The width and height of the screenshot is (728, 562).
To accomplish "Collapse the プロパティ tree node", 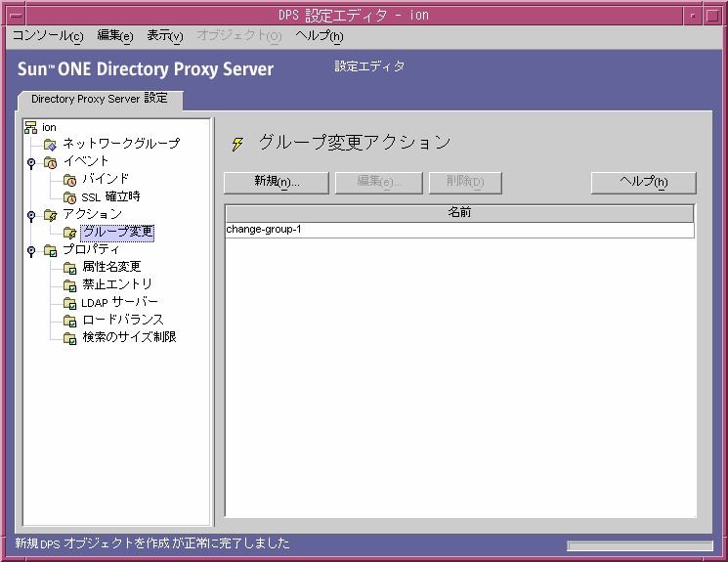I will (x=31, y=251).
